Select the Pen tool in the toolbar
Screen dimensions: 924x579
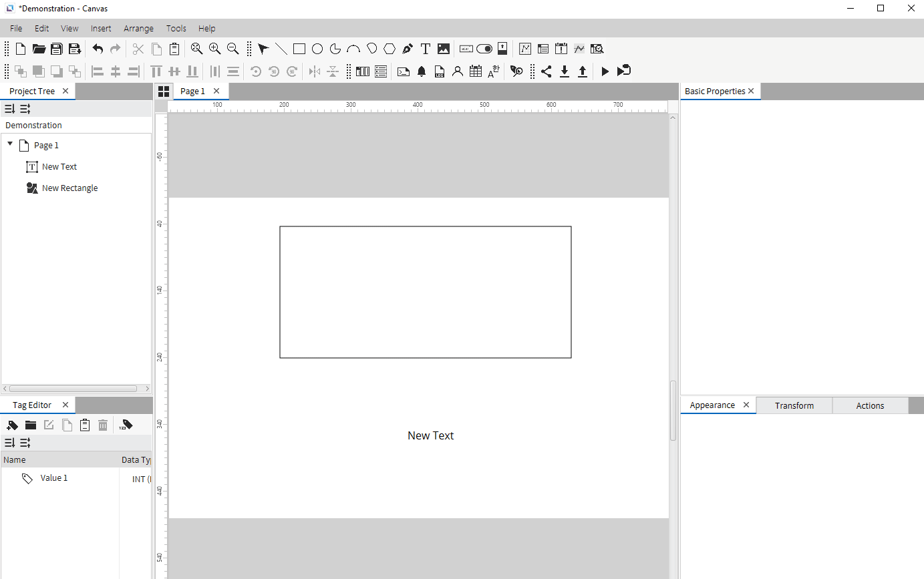pyautogui.click(x=408, y=48)
